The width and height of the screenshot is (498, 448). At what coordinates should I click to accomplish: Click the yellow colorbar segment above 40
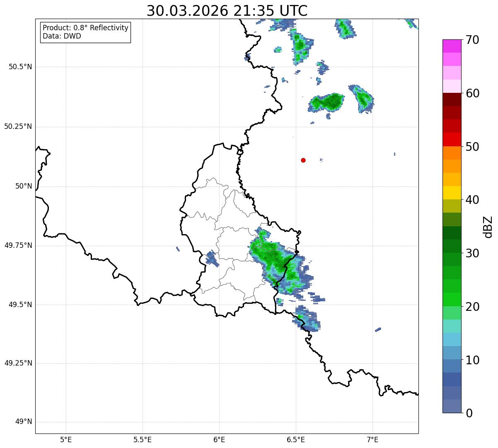pyautogui.click(x=452, y=193)
